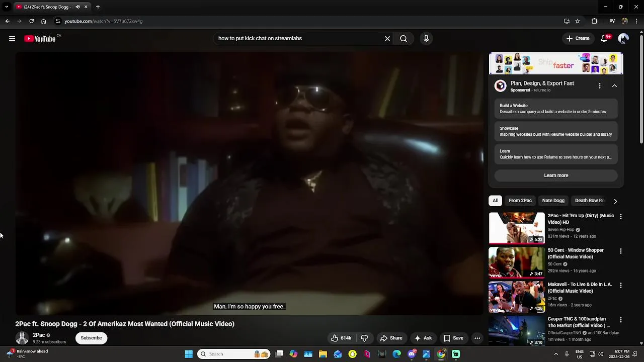Mute the tab via speaker icon
Viewport: 644px width, 362px height.
(x=77, y=7)
